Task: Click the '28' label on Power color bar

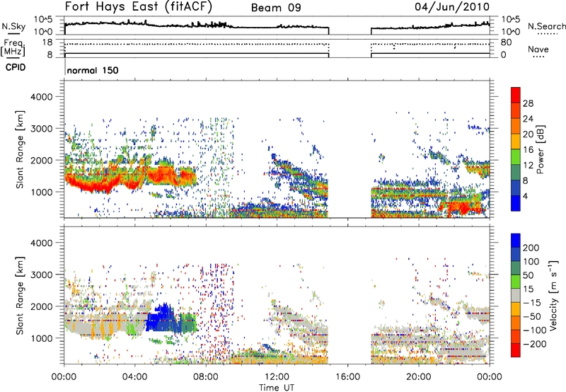Action: (528, 103)
